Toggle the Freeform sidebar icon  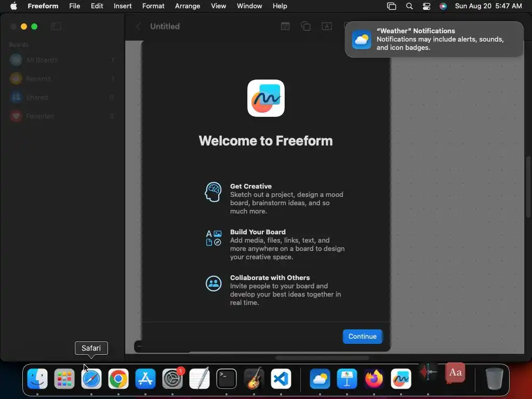(56, 26)
